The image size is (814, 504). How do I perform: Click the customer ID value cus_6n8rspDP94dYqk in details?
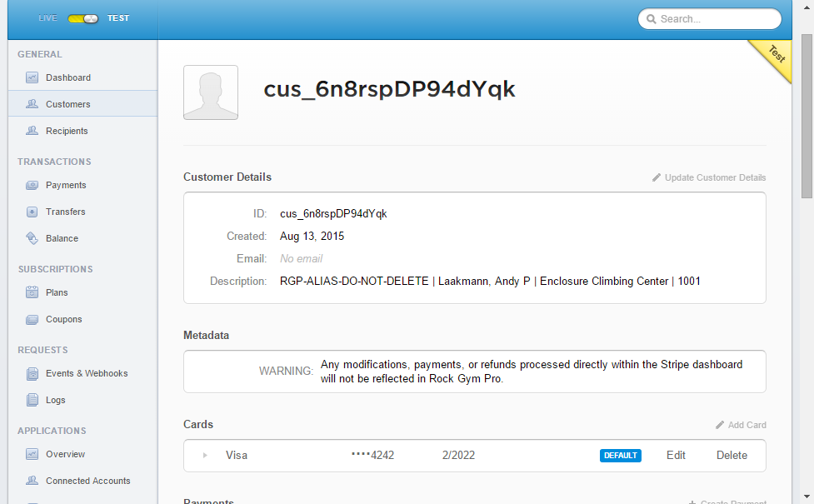(x=333, y=214)
